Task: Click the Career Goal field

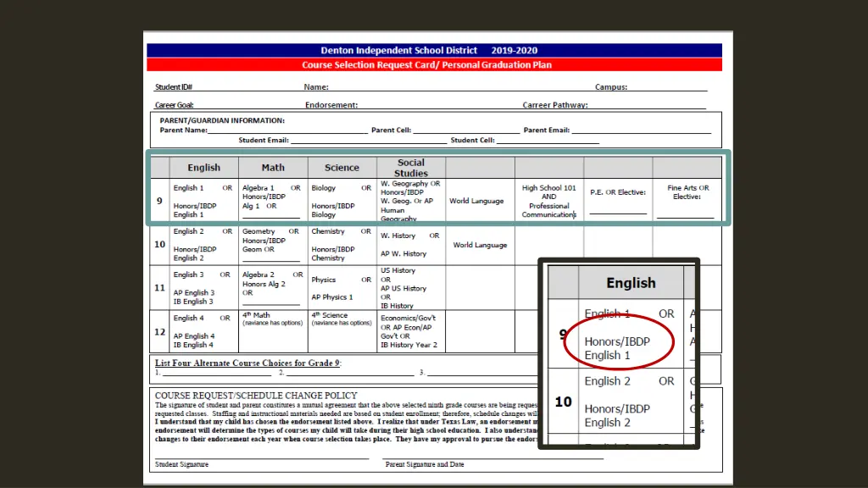Action: tap(246, 106)
